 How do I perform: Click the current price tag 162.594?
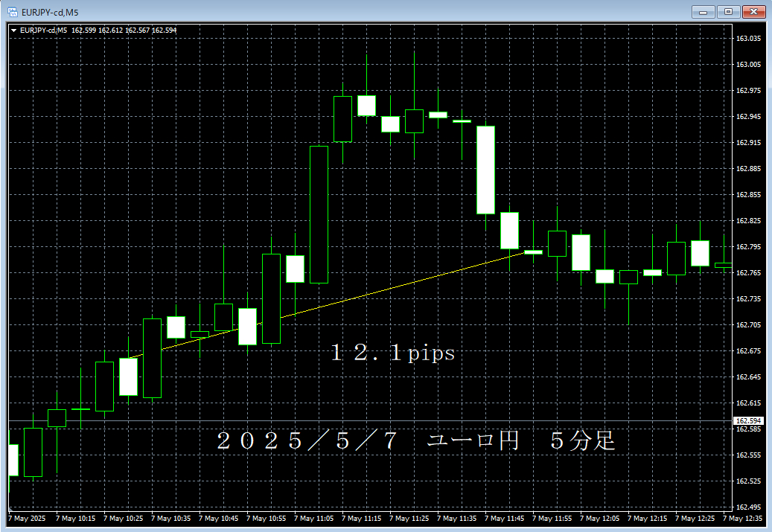coord(748,421)
